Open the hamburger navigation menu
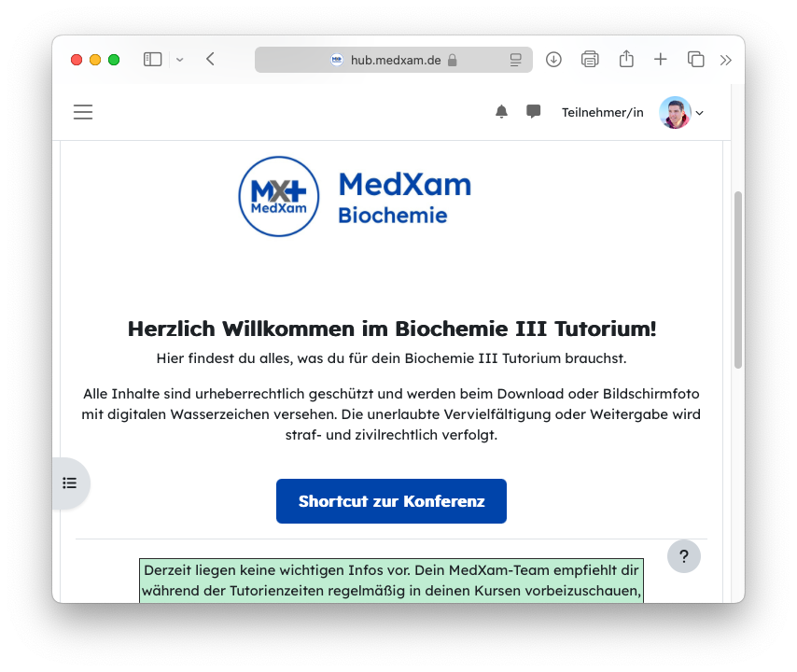 click(x=83, y=112)
